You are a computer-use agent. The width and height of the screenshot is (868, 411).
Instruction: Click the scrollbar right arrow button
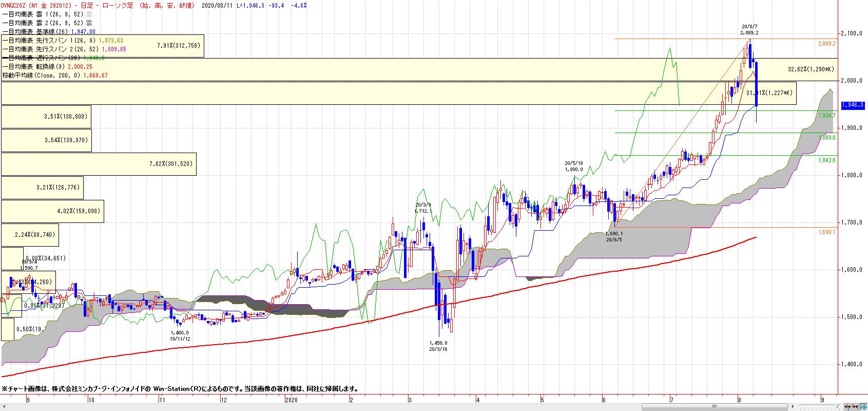793,407
